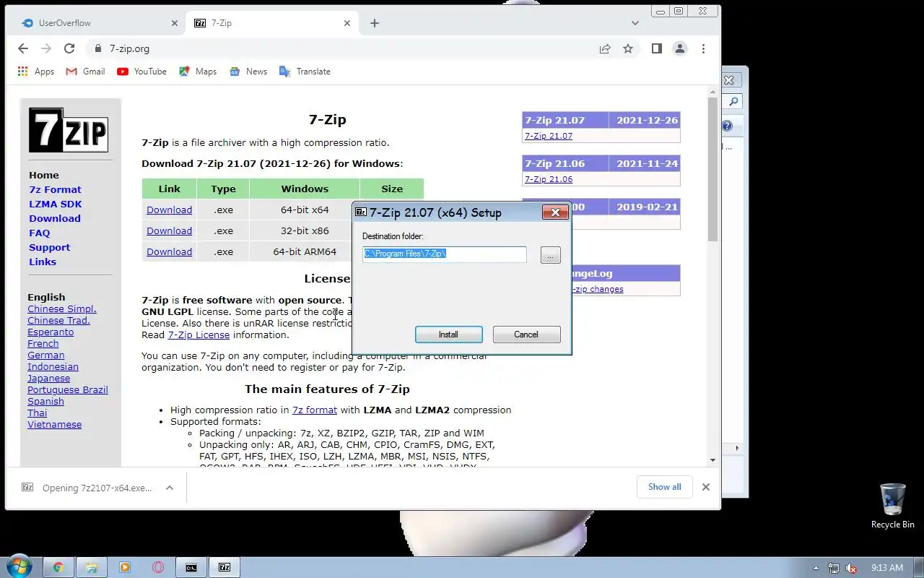Viewport: 924px width, 578px height.
Task: Download the 32-bit x86 .exe
Action: click(169, 230)
